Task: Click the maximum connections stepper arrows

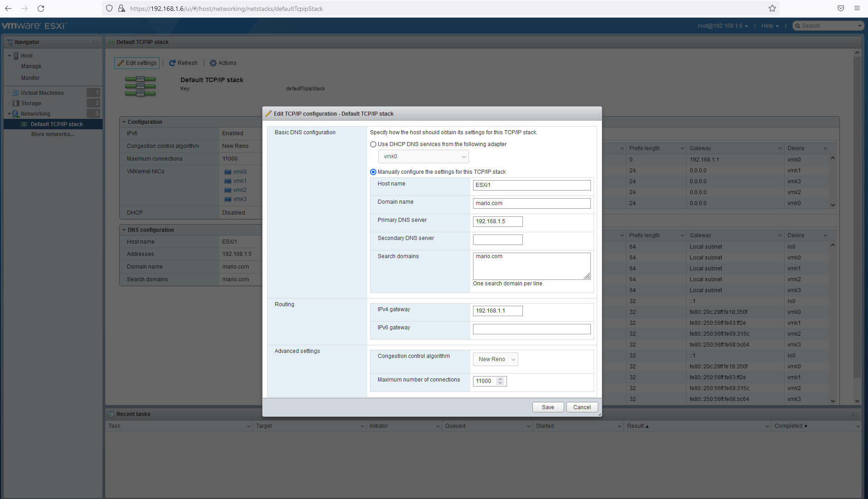Action: (500, 381)
